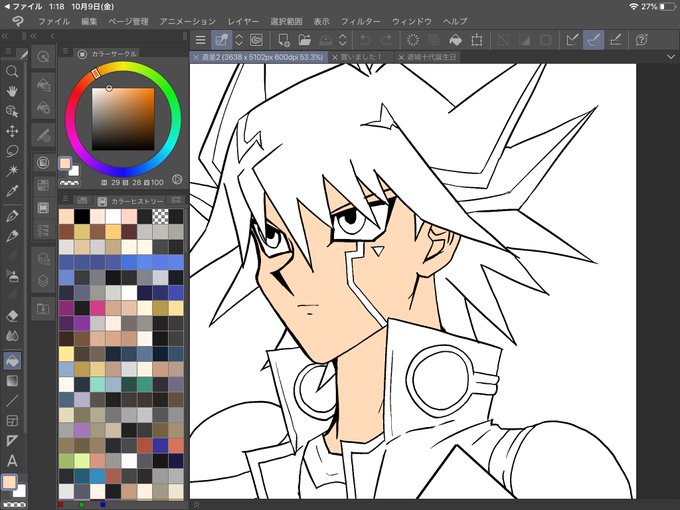Screen dimensions: 680x510
Task: Collapse the color palette dock double chevrons
Action: click(x=34, y=36)
